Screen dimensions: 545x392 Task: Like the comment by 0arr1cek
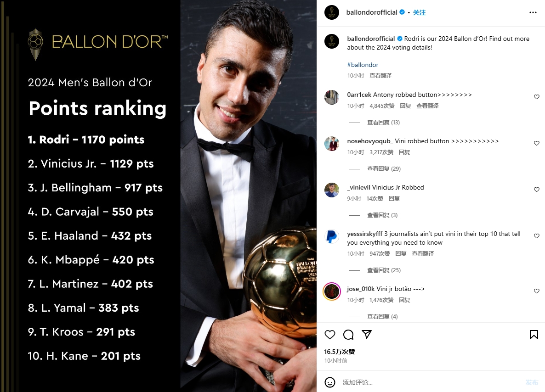tap(536, 97)
